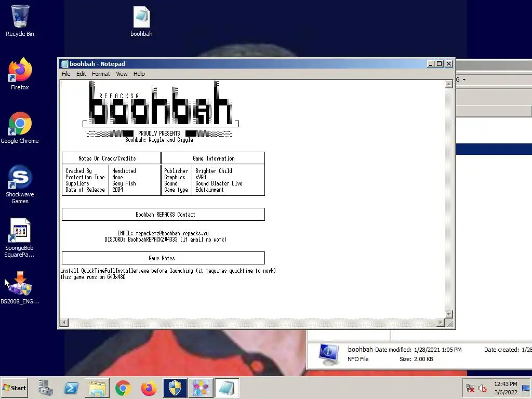Open Windows Explorer from the taskbar

[97, 388]
